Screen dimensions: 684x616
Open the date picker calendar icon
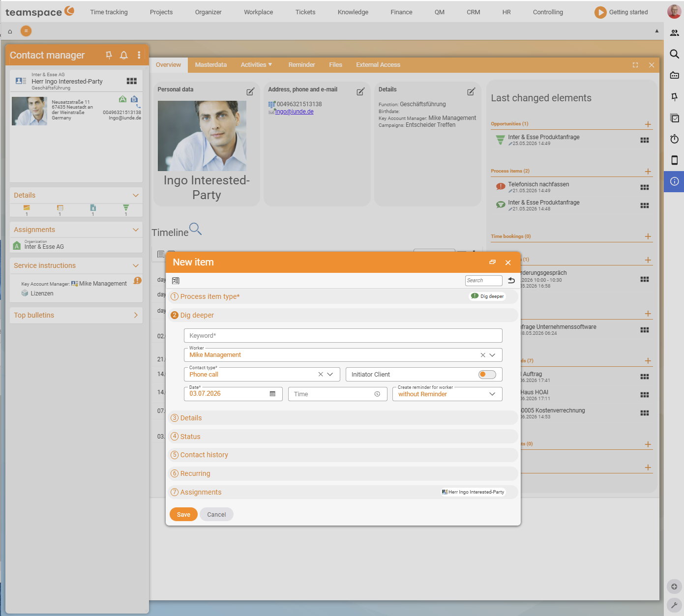[x=273, y=394]
